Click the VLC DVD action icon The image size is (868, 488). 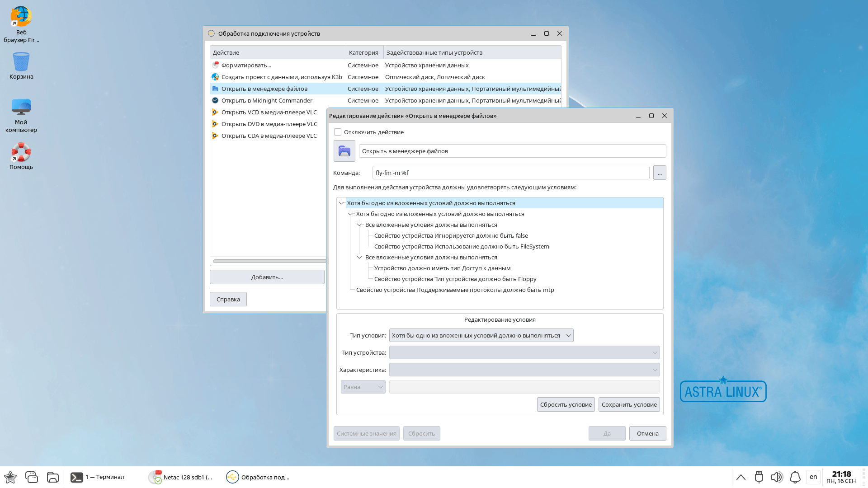click(215, 124)
